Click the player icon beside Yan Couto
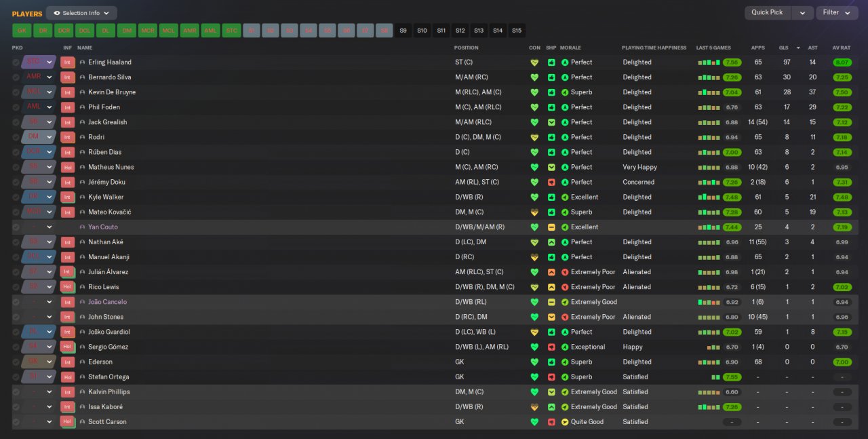868x439 pixels. [83, 227]
